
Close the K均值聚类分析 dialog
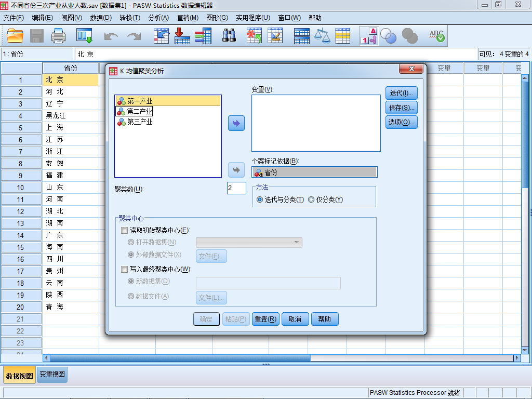click(x=411, y=69)
